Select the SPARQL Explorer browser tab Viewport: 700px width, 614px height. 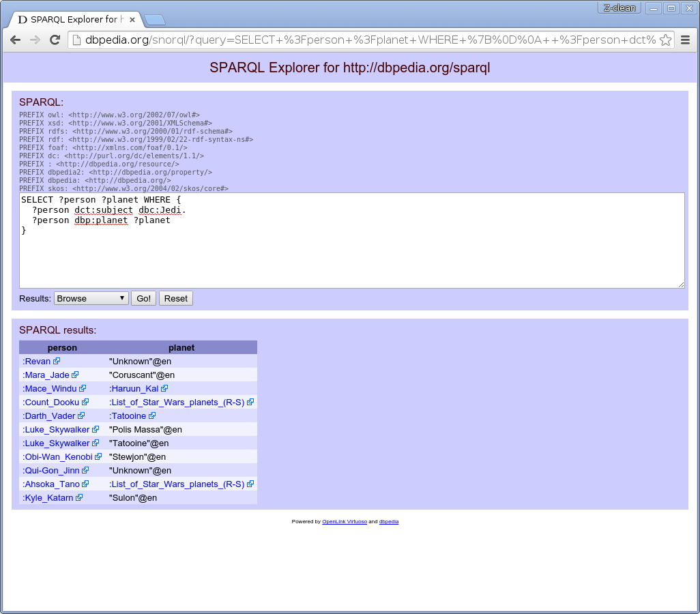coord(75,20)
